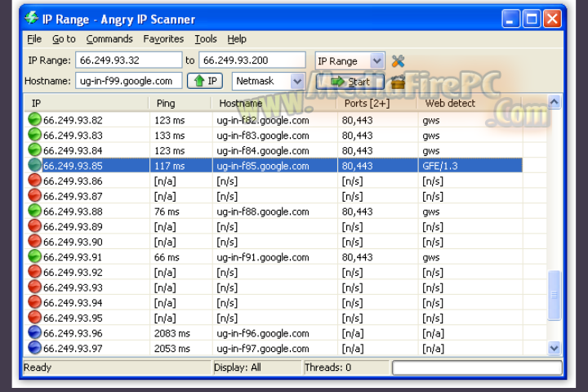This screenshot has width=588, height=392.
Task: Click the scrollbar up arrow
Action: pos(555,101)
